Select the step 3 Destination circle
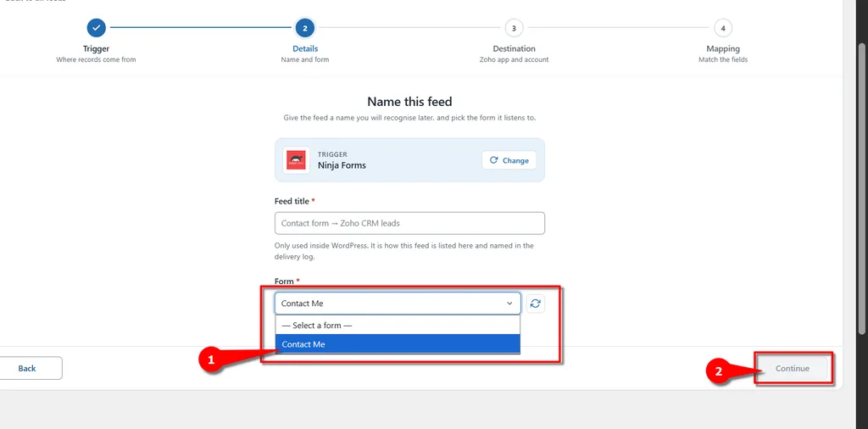Viewport: 868px width, 429px height. 515,27
